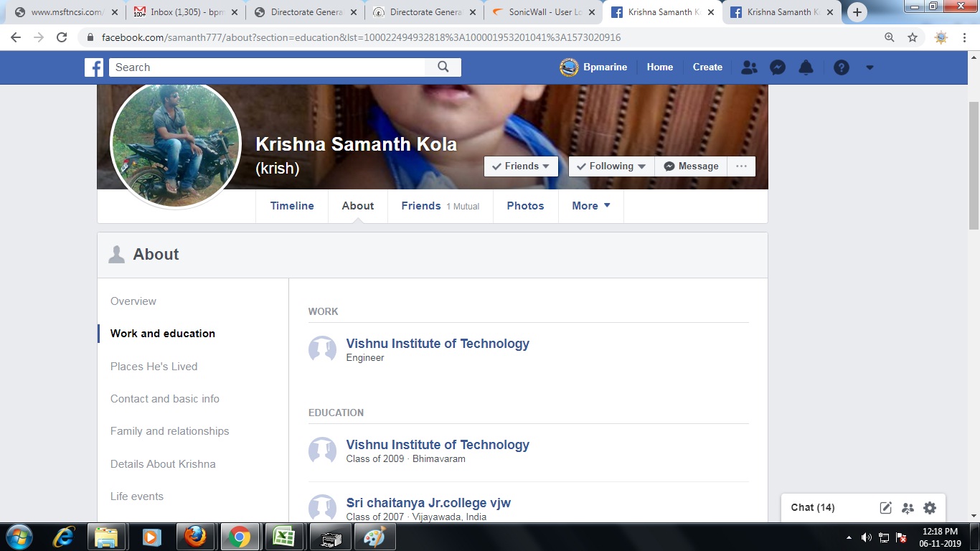Open account menu dropdown arrow

pos(870,67)
